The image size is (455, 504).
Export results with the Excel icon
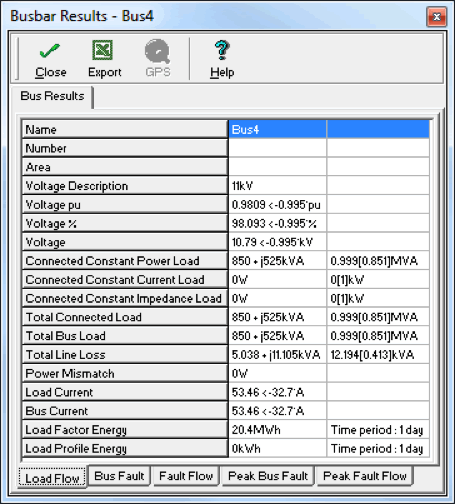[x=103, y=50]
